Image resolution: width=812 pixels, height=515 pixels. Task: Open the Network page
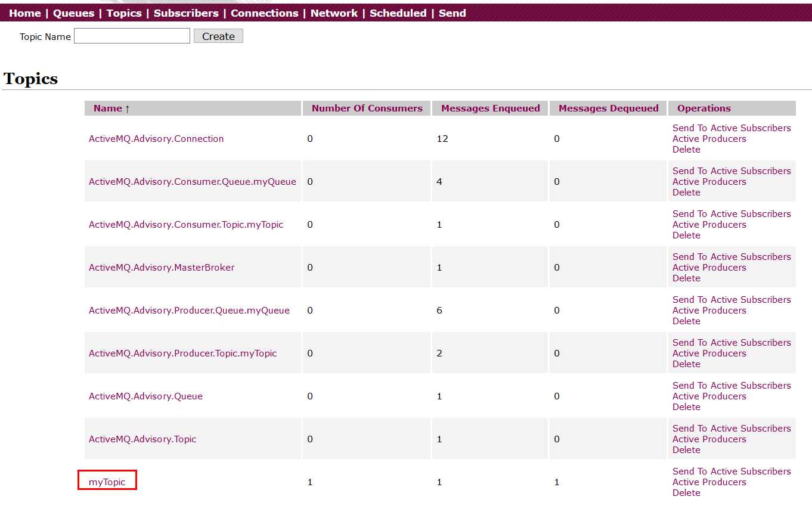[334, 13]
